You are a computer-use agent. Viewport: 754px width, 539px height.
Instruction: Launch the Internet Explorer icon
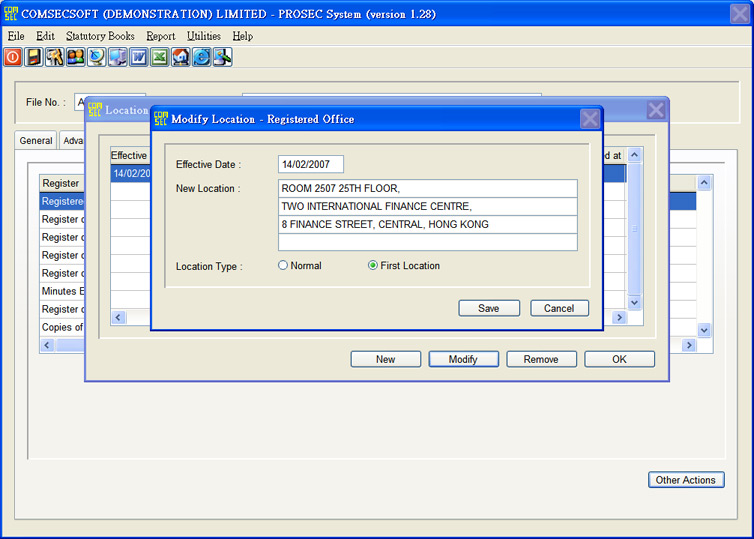click(x=202, y=57)
